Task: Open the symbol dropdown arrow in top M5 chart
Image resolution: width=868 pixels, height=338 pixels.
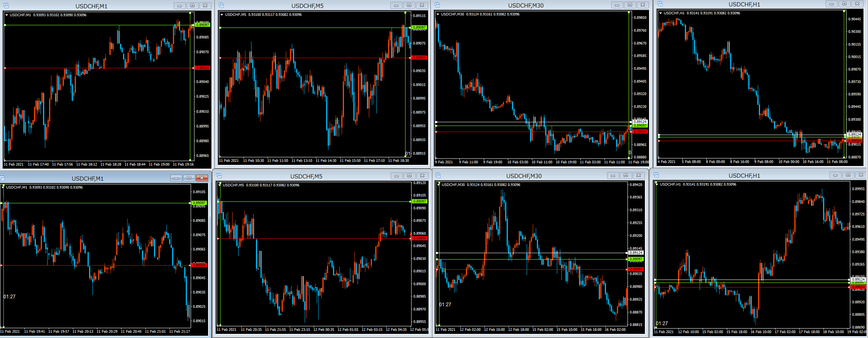Action: pyautogui.click(x=222, y=15)
